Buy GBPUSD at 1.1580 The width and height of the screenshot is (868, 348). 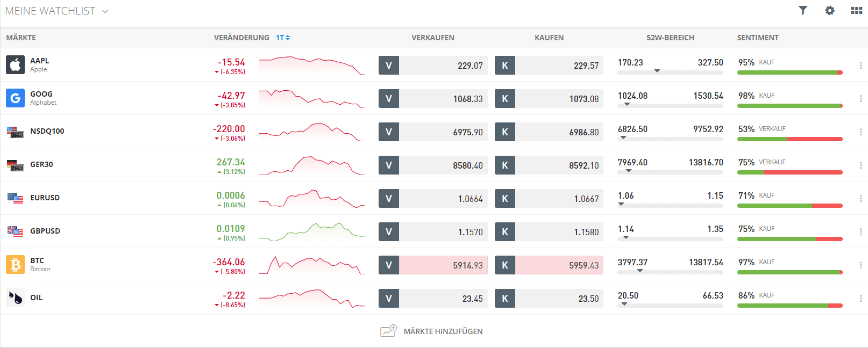pyautogui.click(x=549, y=232)
